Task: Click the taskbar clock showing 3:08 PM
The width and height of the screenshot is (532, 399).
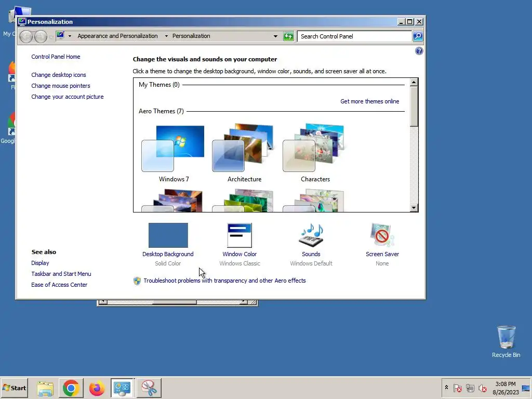Action: pyautogui.click(x=506, y=388)
